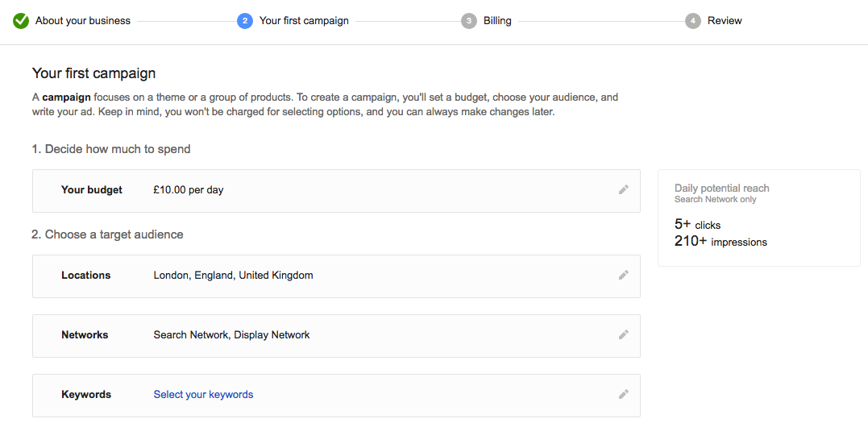Open the Review step
Viewport: 868px width, 423px height.
point(725,21)
